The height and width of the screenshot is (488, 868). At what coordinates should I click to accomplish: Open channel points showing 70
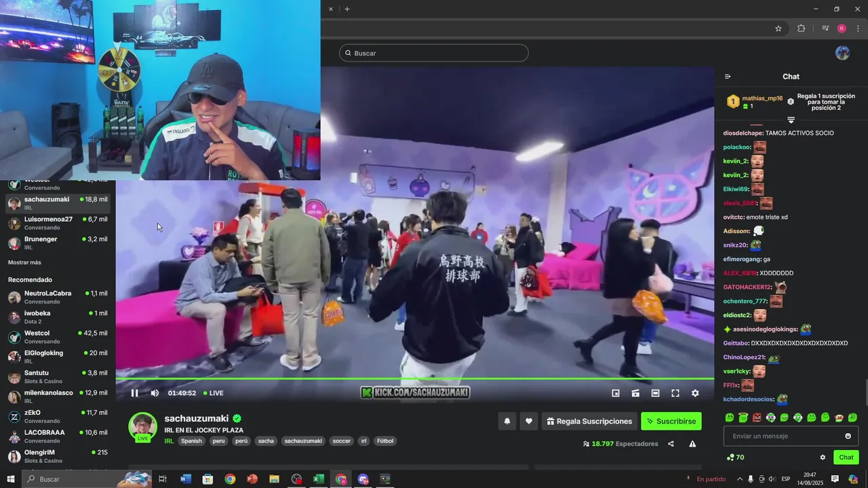coord(735,457)
